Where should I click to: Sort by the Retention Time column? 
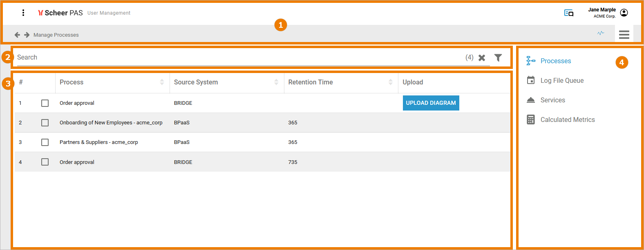click(x=390, y=82)
